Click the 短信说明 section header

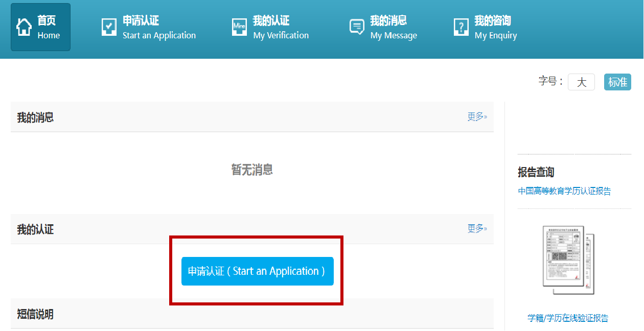[x=35, y=314]
